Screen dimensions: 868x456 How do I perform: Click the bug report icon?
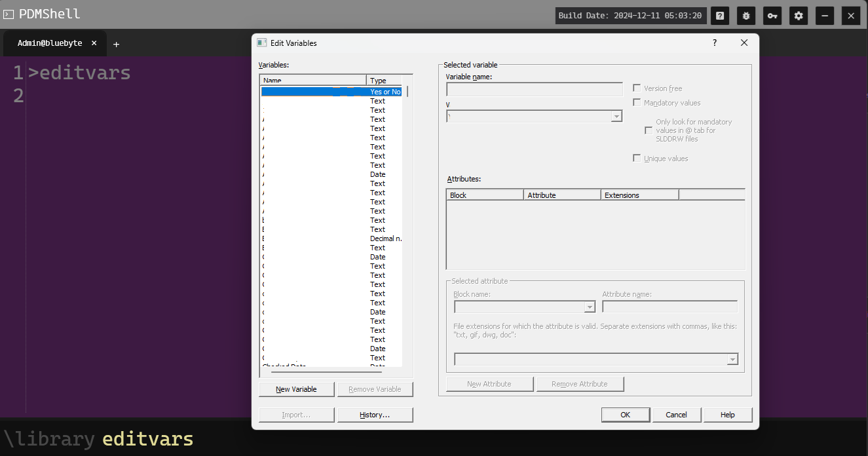click(745, 15)
